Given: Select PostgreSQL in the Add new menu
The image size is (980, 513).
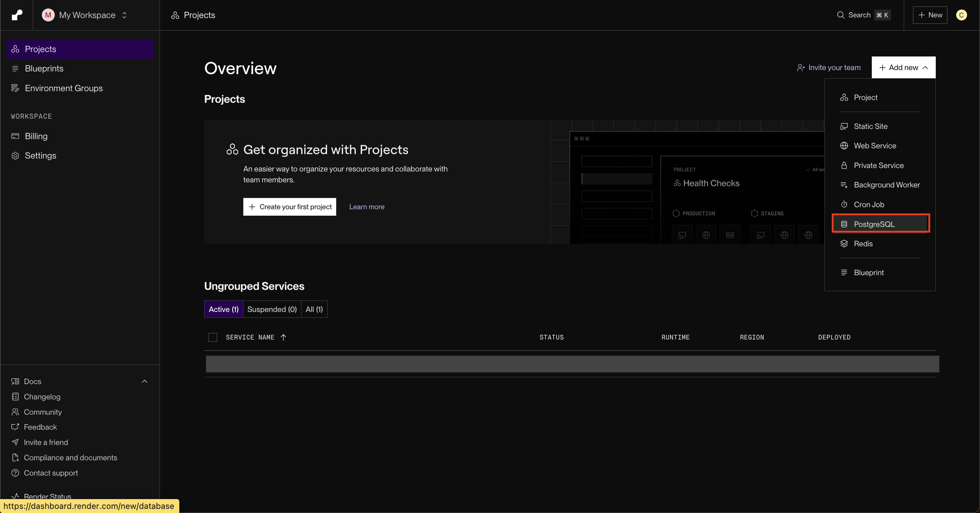Looking at the screenshot, I should (874, 224).
